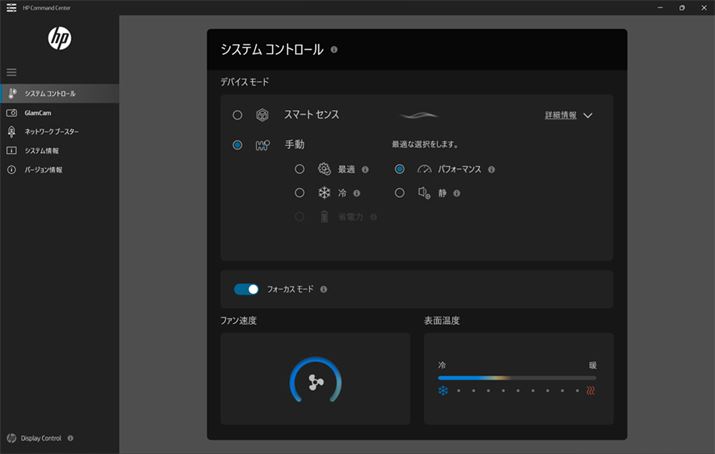Screen dimensions: 715x454
Task: Collapse the sidebar hamburger menu
Action: tap(11, 72)
